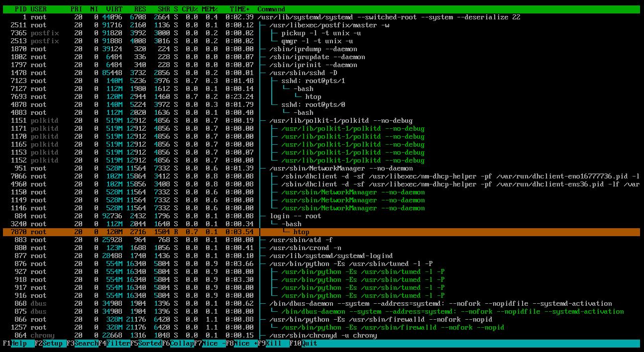Select the dhclient eno16777736 process row
644x352 pixels.
click(x=321, y=176)
